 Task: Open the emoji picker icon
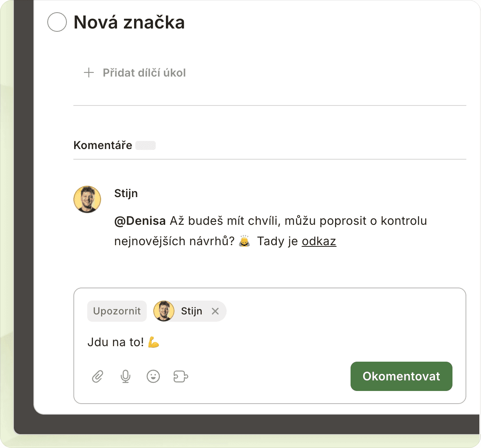pyautogui.click(x=153, y=377)
